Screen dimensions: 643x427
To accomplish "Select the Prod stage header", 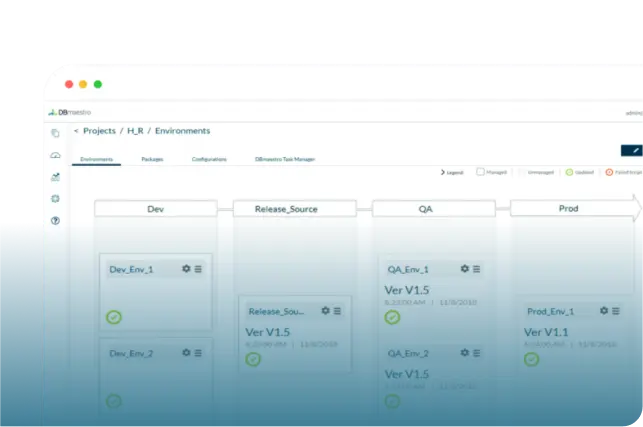I will pos(574,208).
